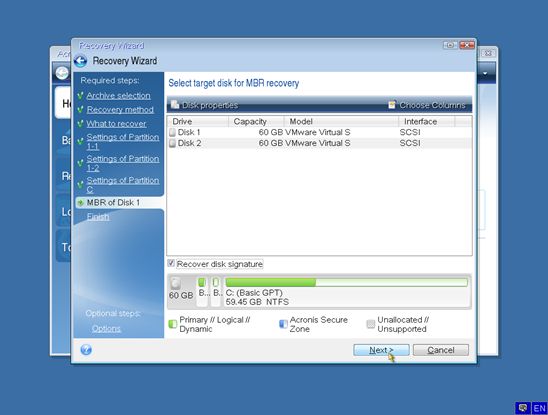The height and width of the screenshot is (415, 548).
Task: Click Primary // Logical // Dynamic legend swatch
Action: (173, 324)
